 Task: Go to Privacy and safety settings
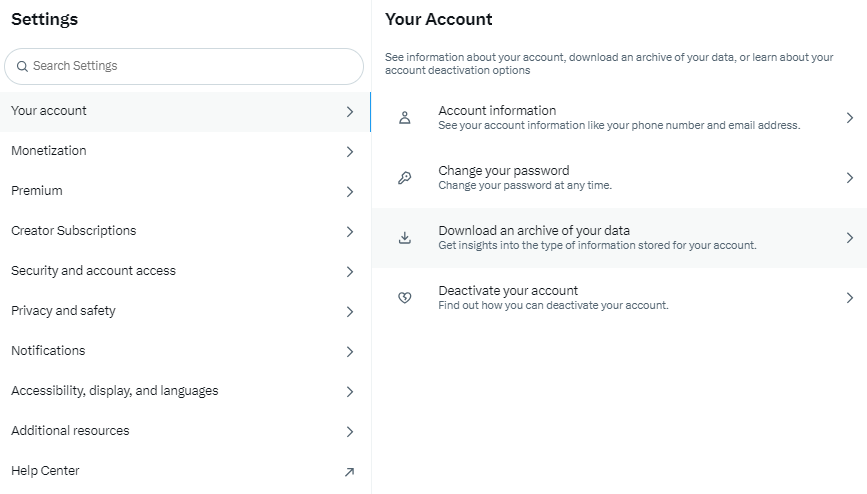63,311
